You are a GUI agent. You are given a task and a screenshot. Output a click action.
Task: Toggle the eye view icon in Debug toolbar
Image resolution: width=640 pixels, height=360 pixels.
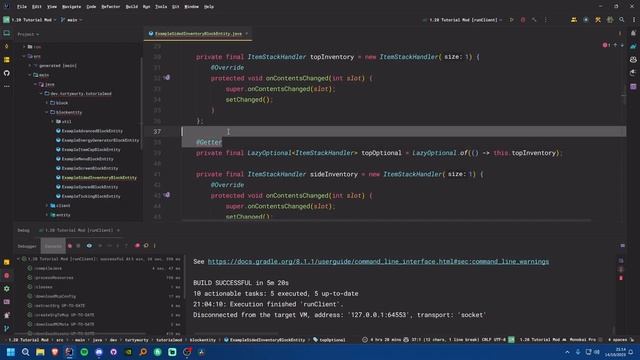(89, 246)
